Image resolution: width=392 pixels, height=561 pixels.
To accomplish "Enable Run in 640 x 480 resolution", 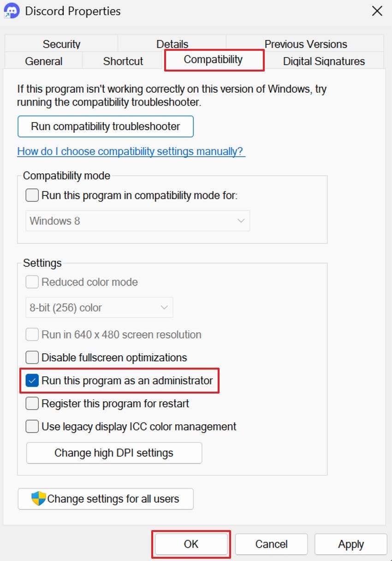I will (x=32, y=334).
